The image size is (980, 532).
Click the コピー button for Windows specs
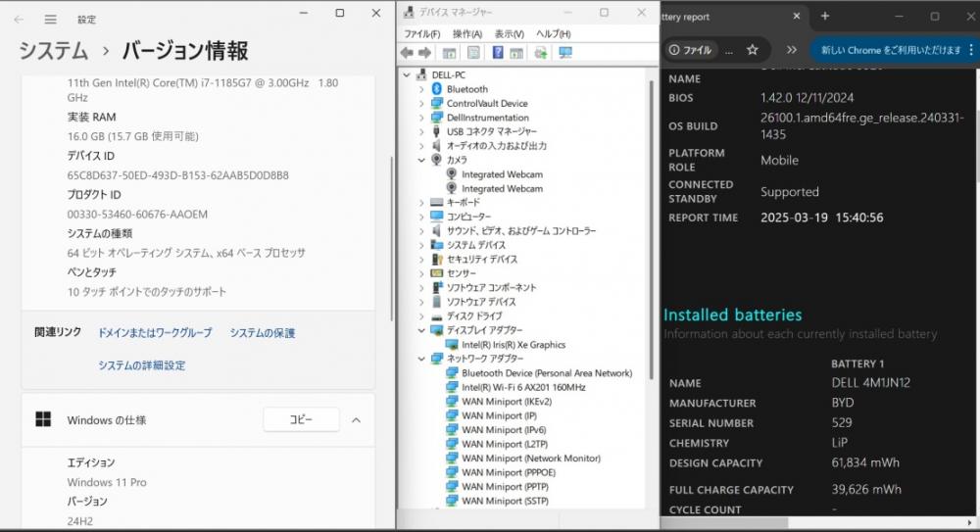[301, 419]
